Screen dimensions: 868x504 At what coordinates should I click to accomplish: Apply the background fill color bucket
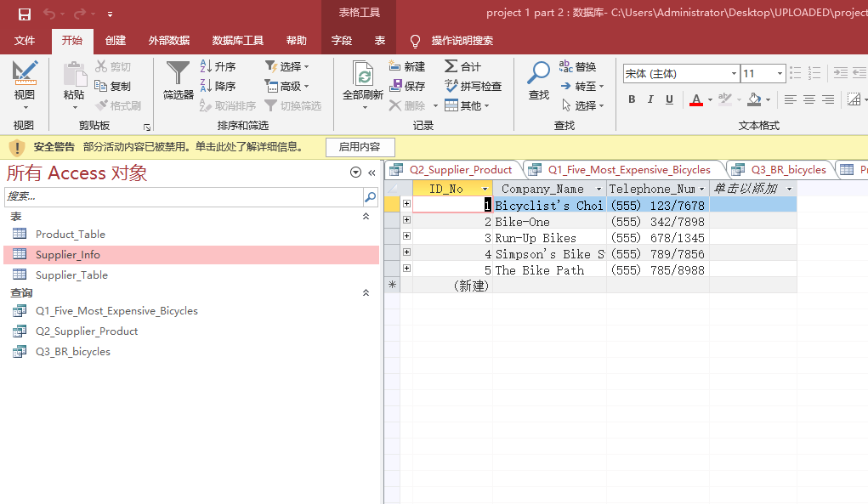click(x=754, y=99)
